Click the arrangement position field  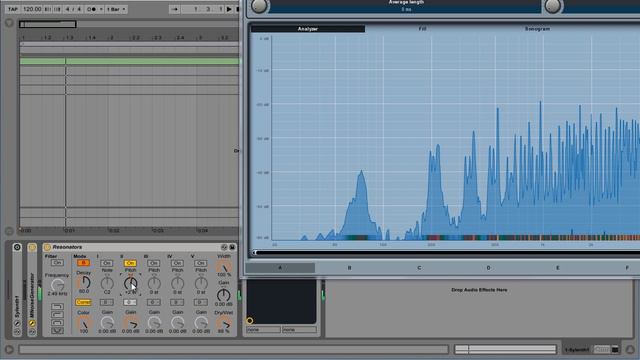203,9
